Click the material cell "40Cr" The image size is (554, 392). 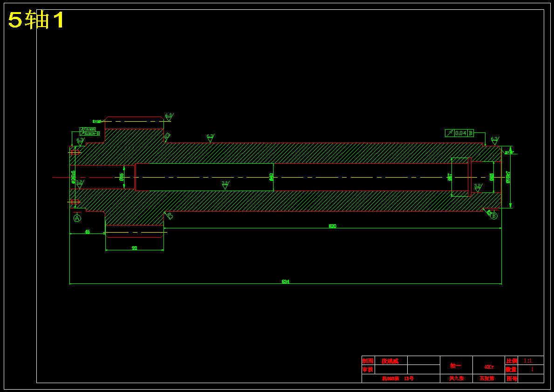click(x=489, y=367)
